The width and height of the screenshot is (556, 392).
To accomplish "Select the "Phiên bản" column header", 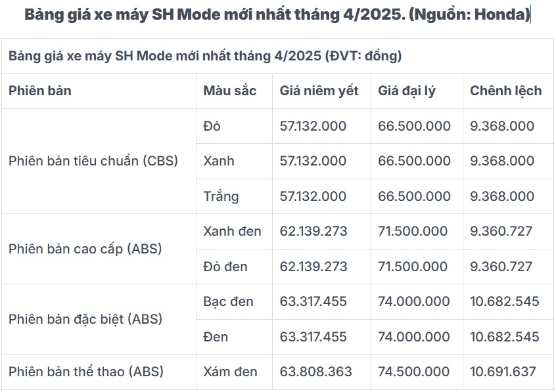I will (40, 91).
